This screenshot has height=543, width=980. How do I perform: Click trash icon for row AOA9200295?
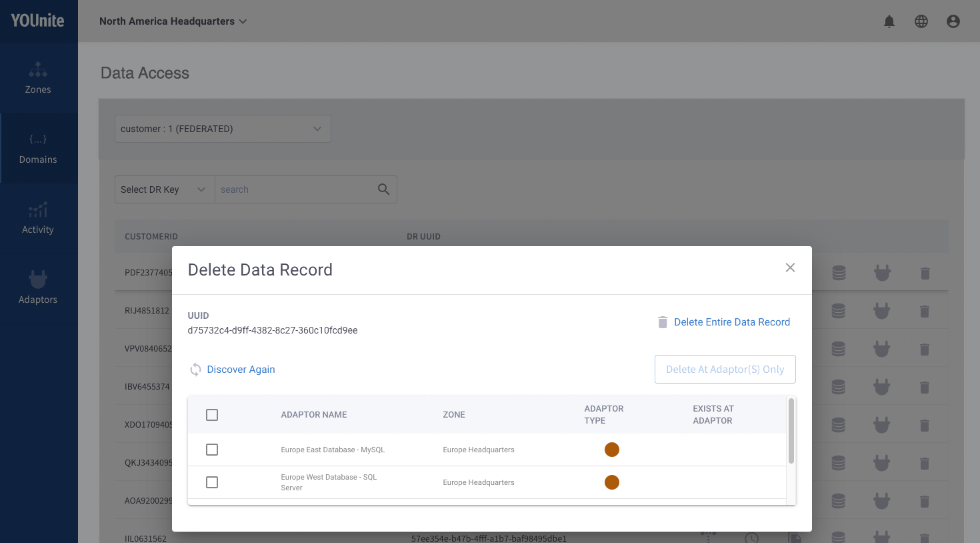pos(925,501)
